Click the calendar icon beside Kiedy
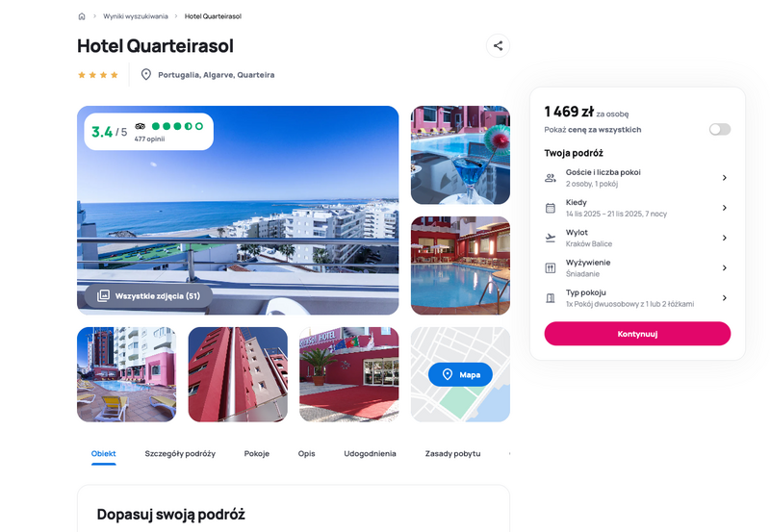This screenshot has width=770, height=532. 551,208
